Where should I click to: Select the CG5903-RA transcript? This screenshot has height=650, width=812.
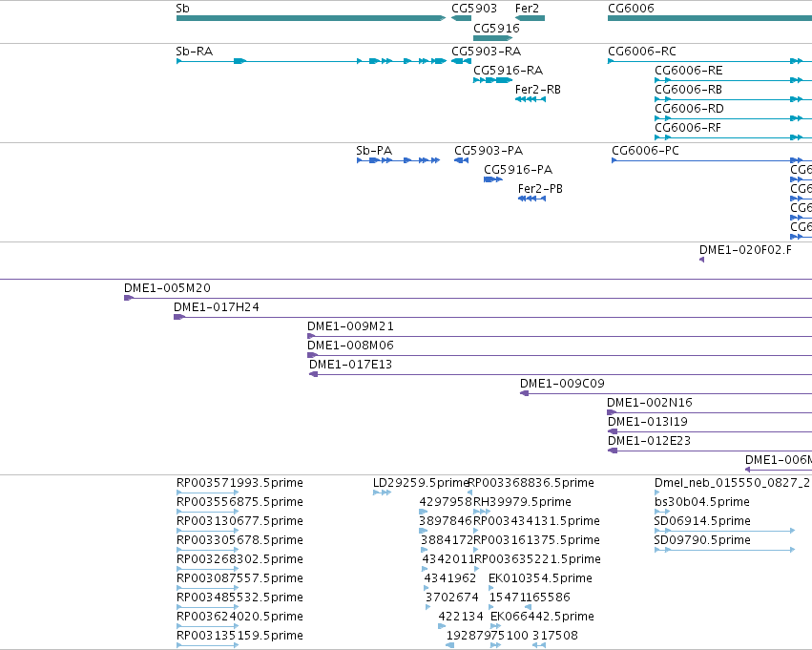pos(461,61)
